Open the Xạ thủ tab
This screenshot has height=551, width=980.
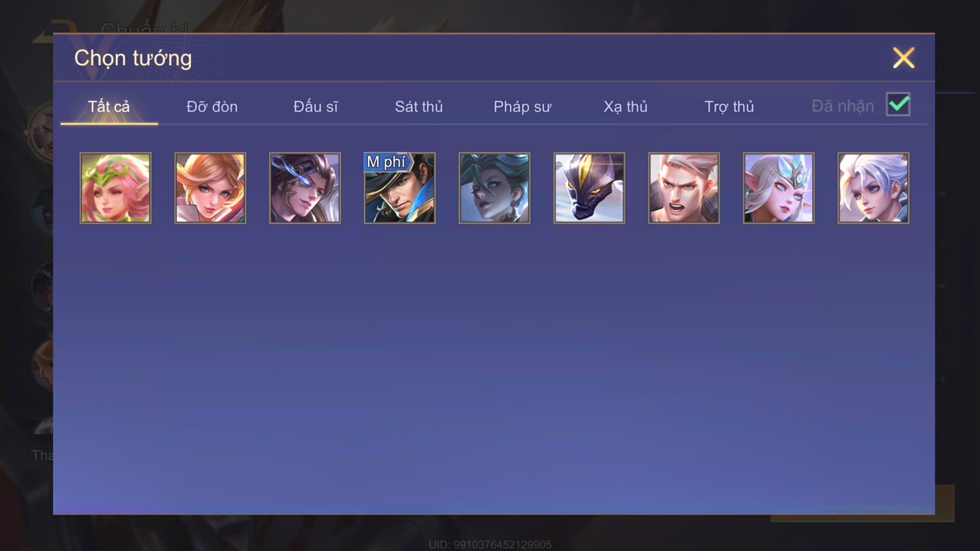click(625, 107)
